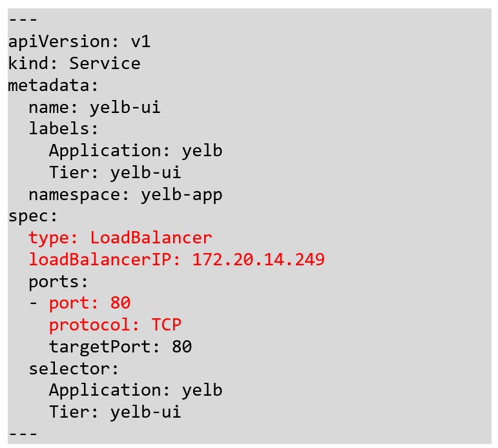This screenshot has height=448, width=498.
Task: Click Application: yelb under selector
Action: (x=135, y=390)
